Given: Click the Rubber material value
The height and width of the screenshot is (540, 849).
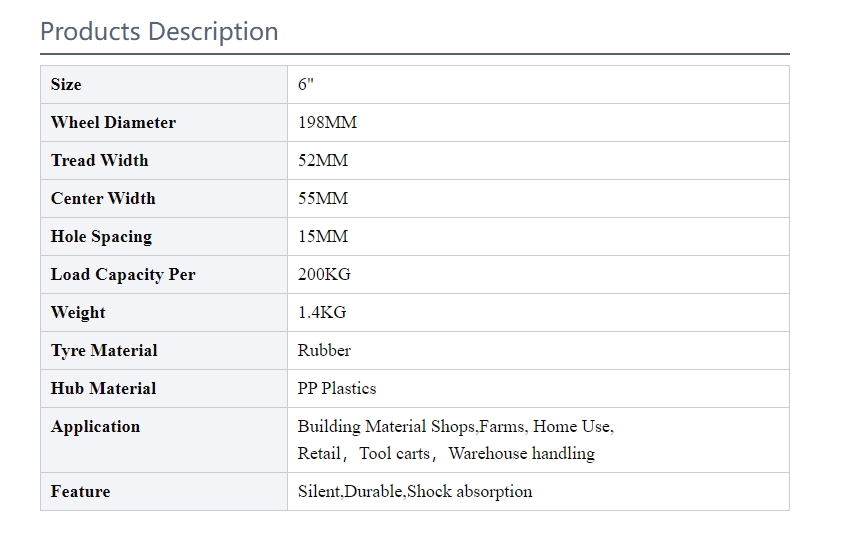Looking at the screenshot, I should 324,350.
